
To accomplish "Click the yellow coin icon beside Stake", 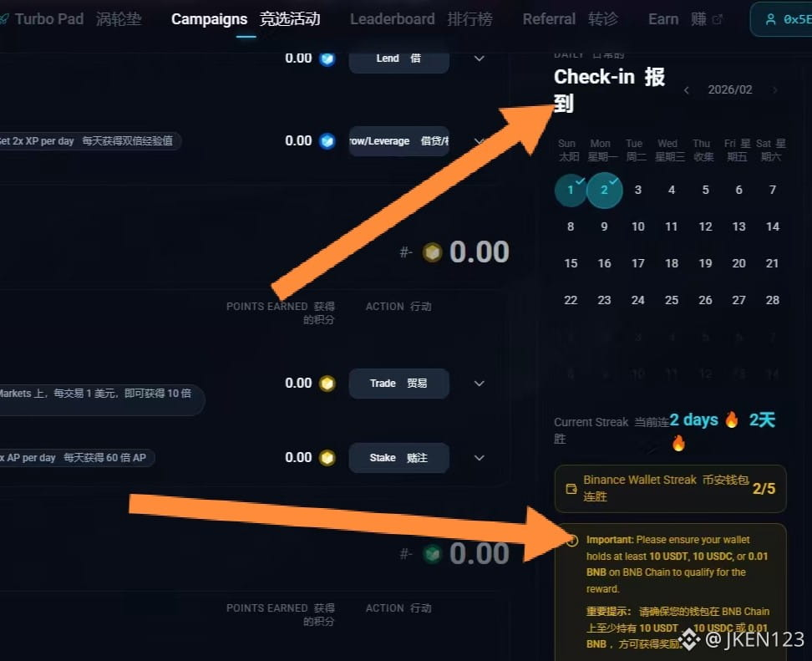I will coord(327,458).
